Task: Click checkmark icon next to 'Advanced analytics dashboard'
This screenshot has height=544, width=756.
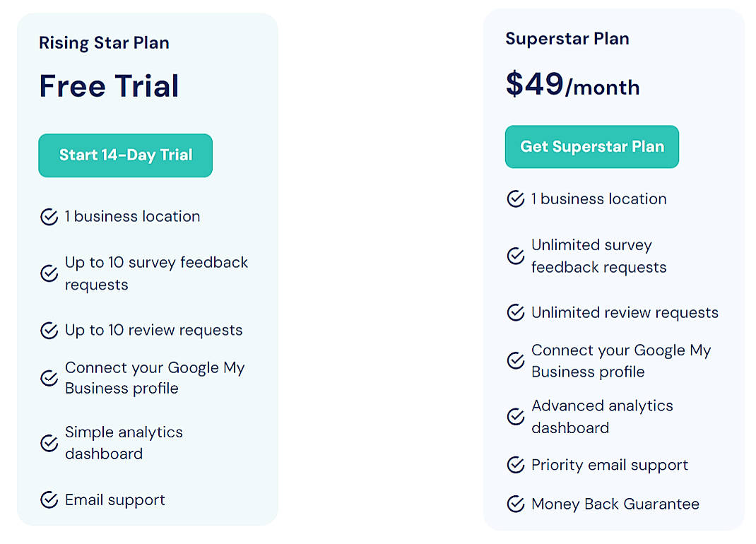Action: (516, 417)
